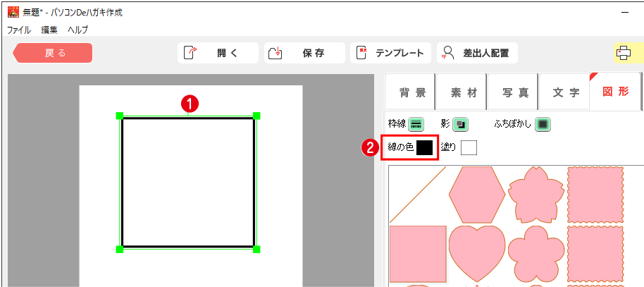Pick the scalloped stamp-edge square in second row
Viewport: 644px width, 287px height.
595,254
